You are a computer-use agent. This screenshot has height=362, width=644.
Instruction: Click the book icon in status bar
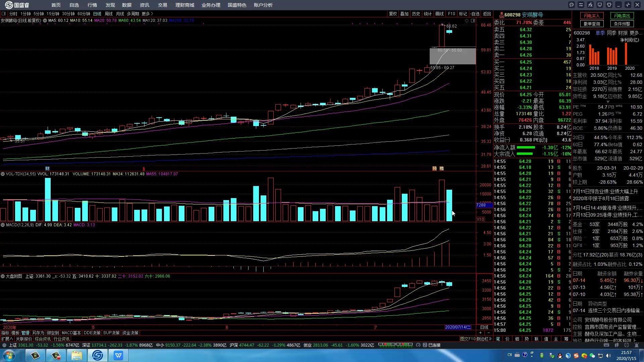[x=616, y=345]
